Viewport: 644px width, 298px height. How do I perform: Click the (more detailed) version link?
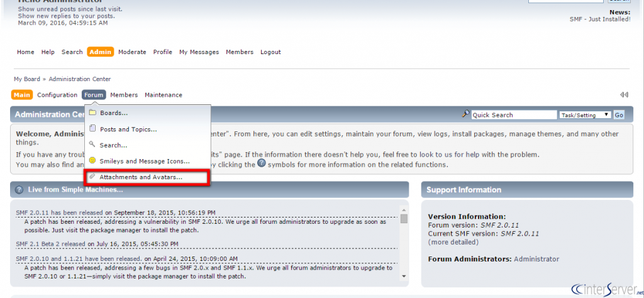click(453, 242)
